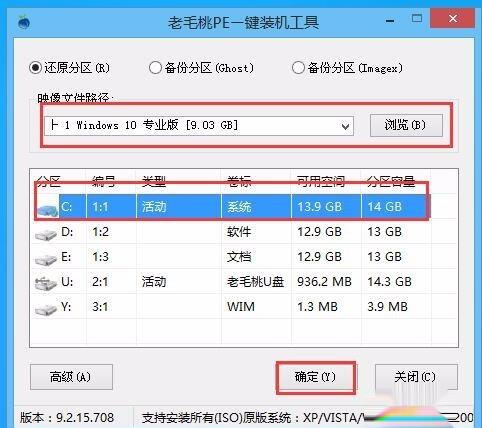Click the C: drive icon
Screen dimensions: 482x428
click(48, 209)
